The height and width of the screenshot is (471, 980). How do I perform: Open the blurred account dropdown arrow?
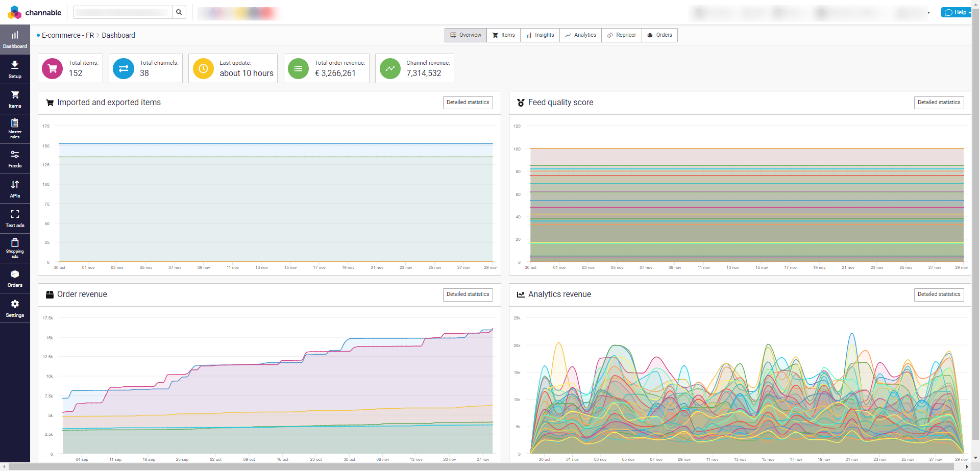click(x=928, y=13)
